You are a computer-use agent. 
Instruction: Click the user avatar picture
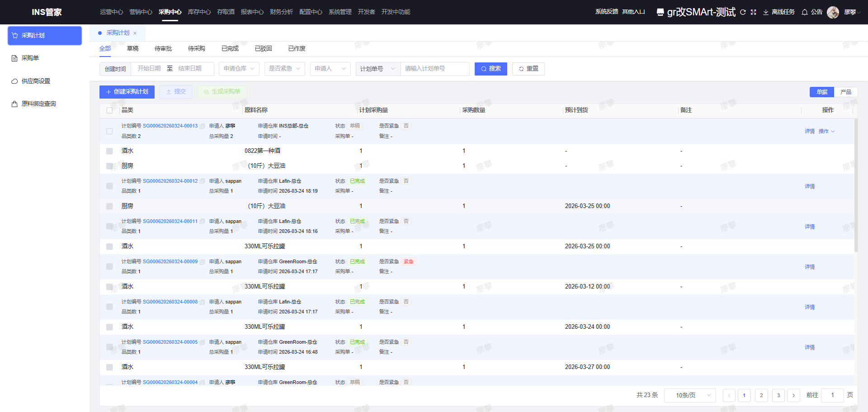tap(833, 12)
